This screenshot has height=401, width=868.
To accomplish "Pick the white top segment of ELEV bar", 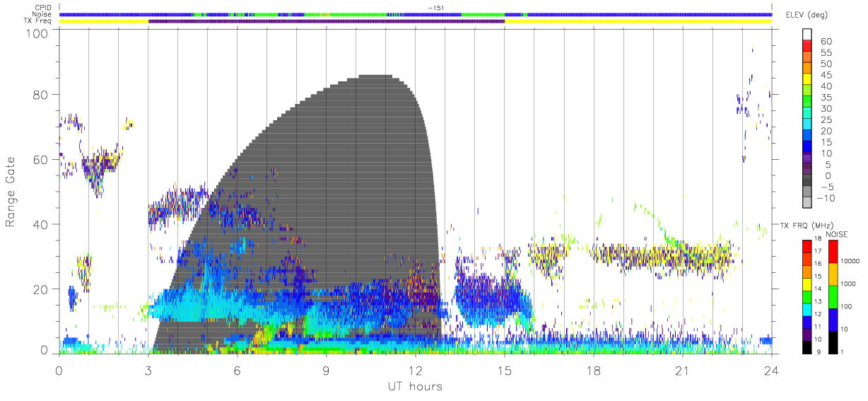I will (807, 35).
